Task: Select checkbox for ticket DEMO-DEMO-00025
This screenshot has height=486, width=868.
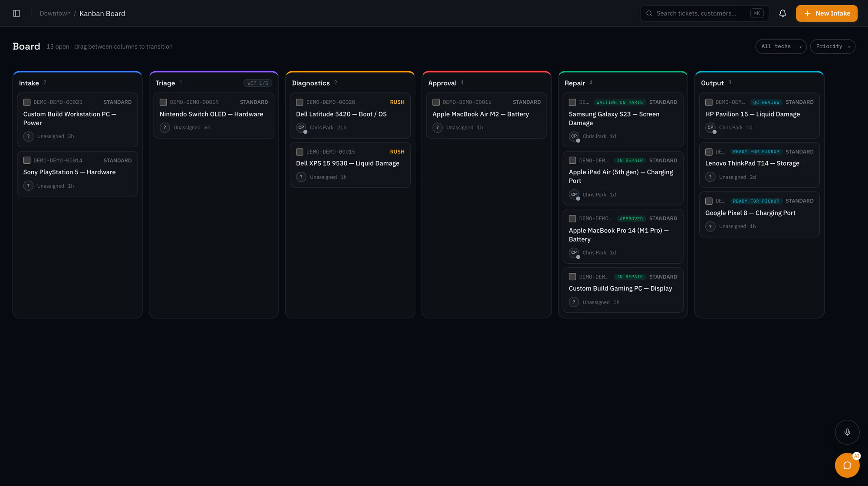Action: pos(27,102)
